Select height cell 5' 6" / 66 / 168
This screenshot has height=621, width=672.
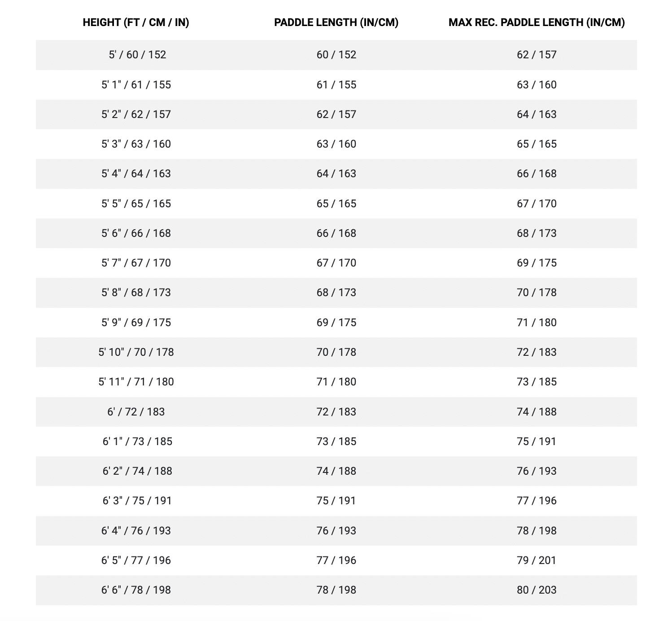[x=136, y=233]
